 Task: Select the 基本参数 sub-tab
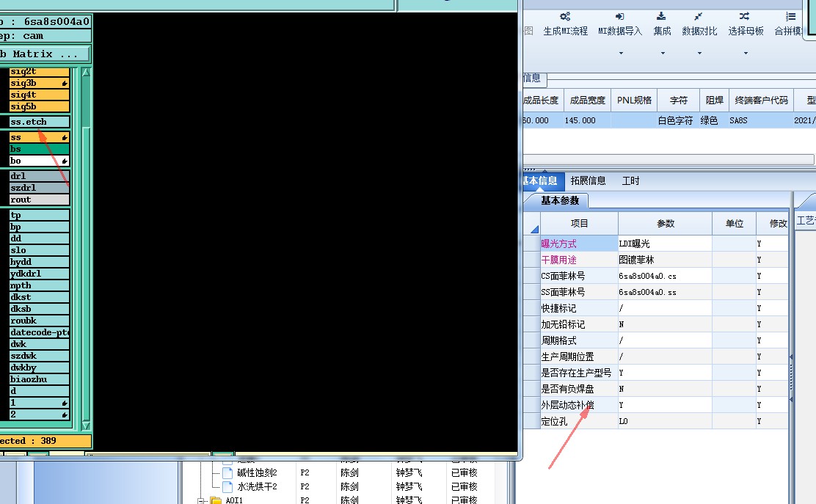559,201
